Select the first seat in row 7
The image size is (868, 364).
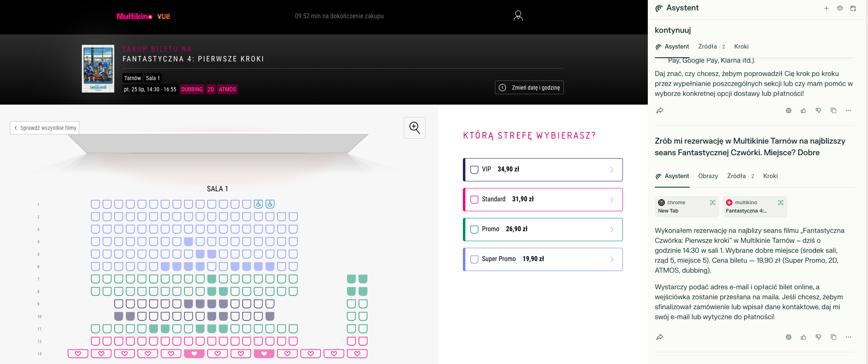tap(96, 279)
